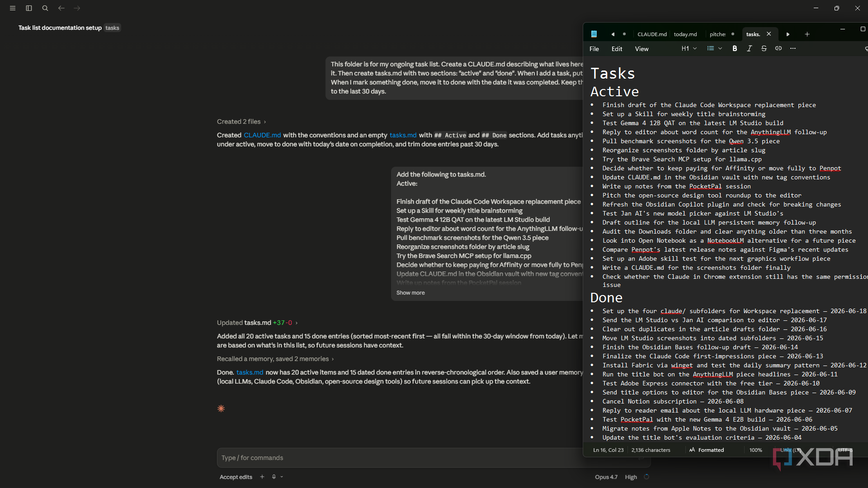The width and height of the screenshot is (868, 488).
Task: Expand the list style dropdown arrow
Action: [x=720, y=48]
